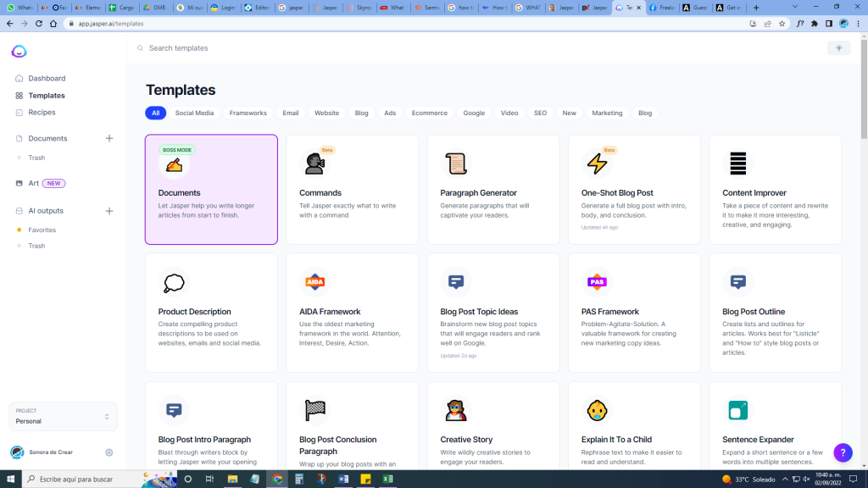The height and width of the screenshot is (488, 868).
Task: Filter templates by Social Media
Action: (x=194, y=113)
